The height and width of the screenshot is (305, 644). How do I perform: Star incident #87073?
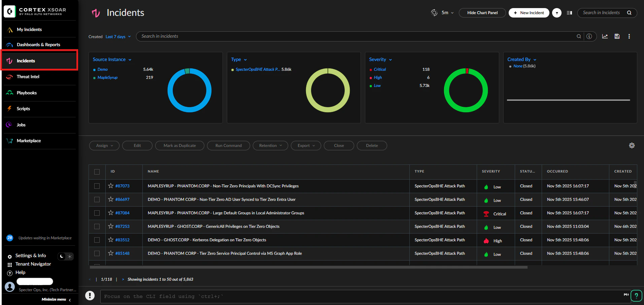pyautogui.click(x=111, y=186)
